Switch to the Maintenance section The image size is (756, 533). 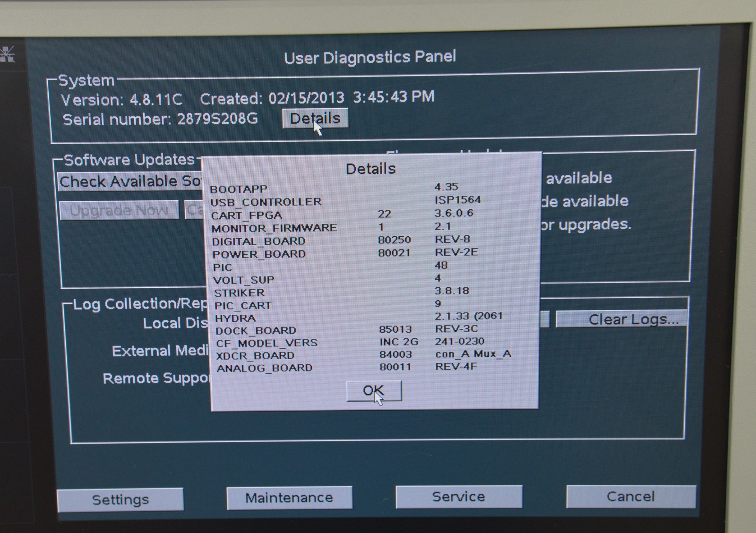(x=289, y=498)
